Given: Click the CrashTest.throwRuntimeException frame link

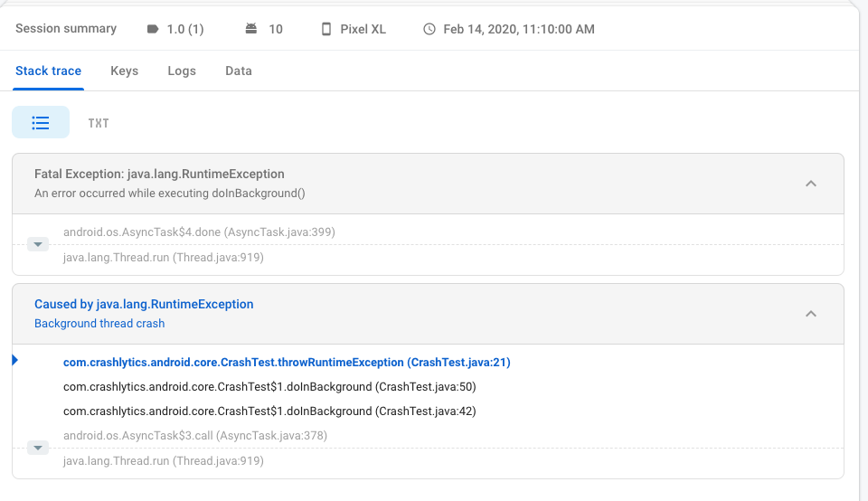Looking at the screenshot, I should point(287,363).
